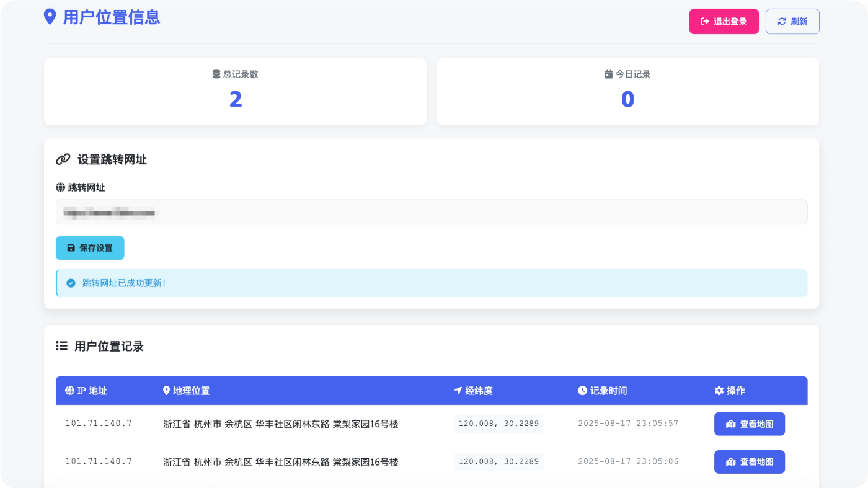Click the globe icon beside IP 地址 header
Image resolution: width=868 pixels, height=488 pixels.
[68, 391]
